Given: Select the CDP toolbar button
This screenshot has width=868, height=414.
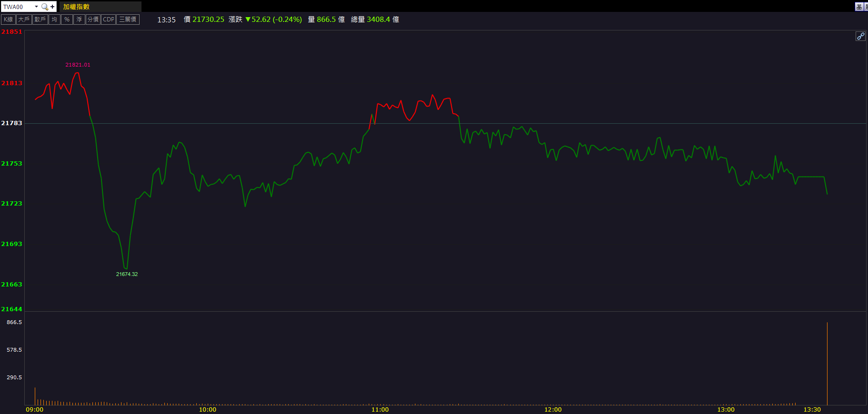Looking at the screenshot, I should tap(109, 20).
